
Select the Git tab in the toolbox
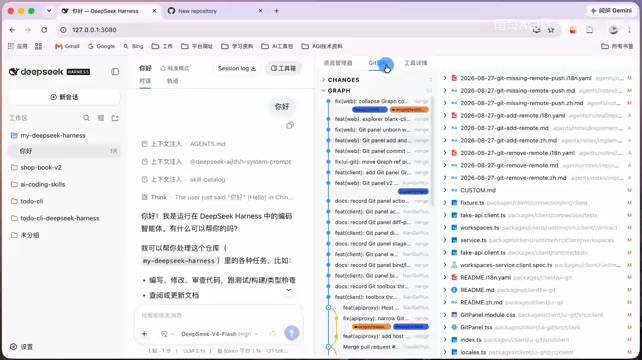(379, 63)
